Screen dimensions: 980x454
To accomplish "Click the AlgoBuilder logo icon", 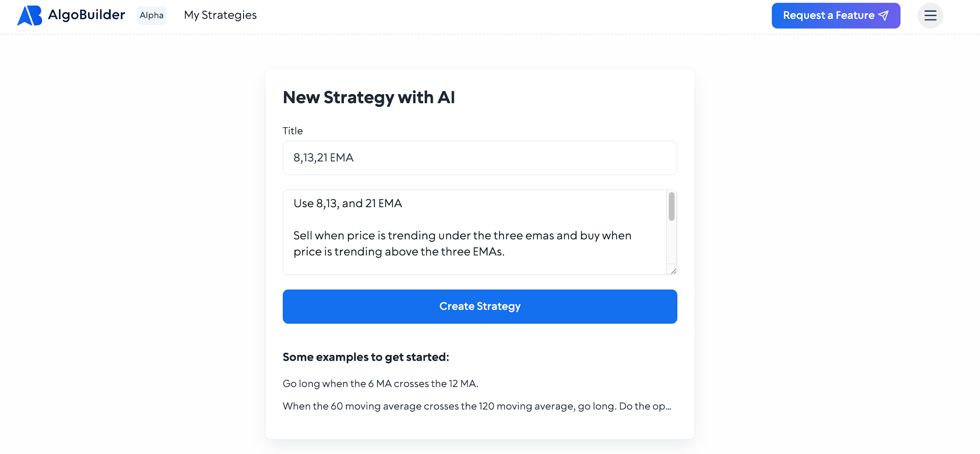I will pos(29,16).
